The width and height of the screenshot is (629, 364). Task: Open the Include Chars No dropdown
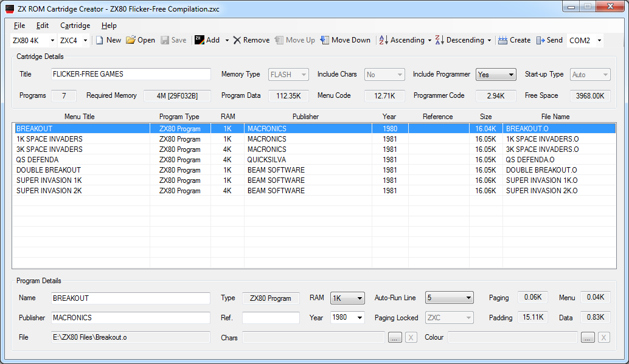click(x=384, y=75)
